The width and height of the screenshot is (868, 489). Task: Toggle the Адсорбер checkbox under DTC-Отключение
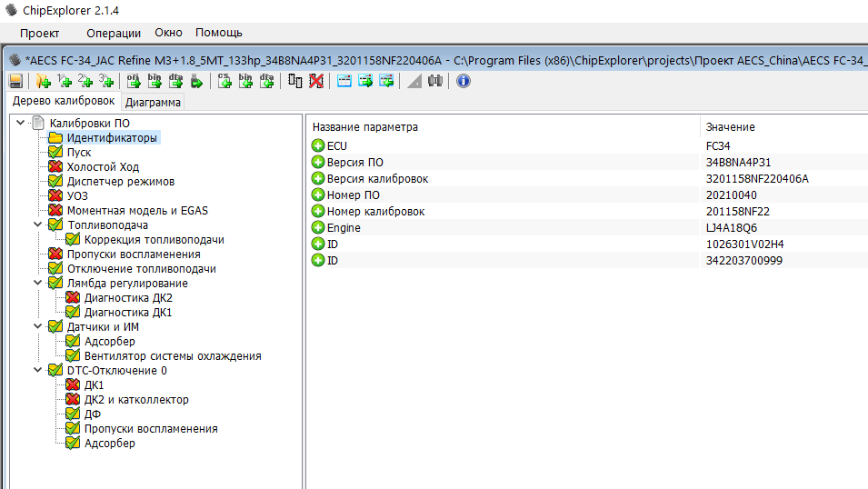tap(73, 444)
